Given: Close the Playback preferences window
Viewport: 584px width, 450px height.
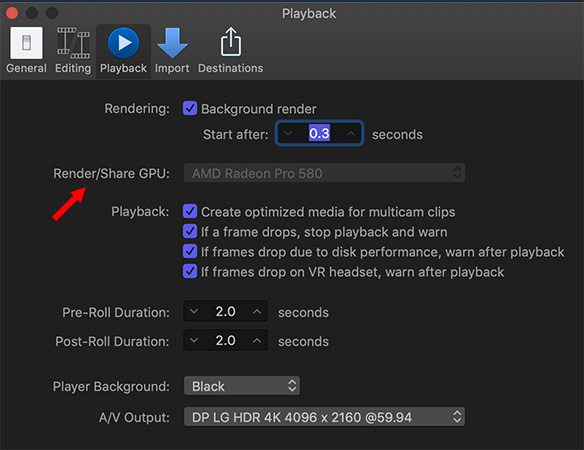Looking at the screenshot, I should point(12,13).
